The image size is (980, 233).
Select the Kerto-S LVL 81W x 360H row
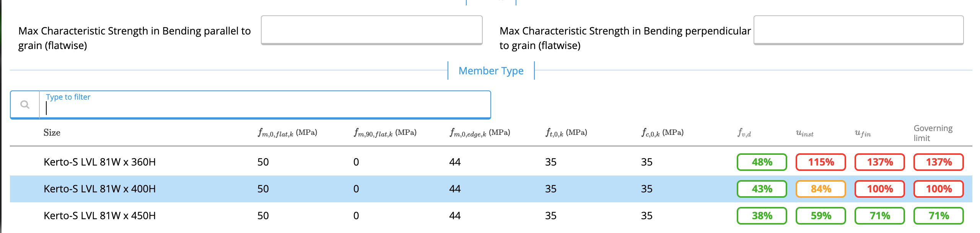[99, 162]
